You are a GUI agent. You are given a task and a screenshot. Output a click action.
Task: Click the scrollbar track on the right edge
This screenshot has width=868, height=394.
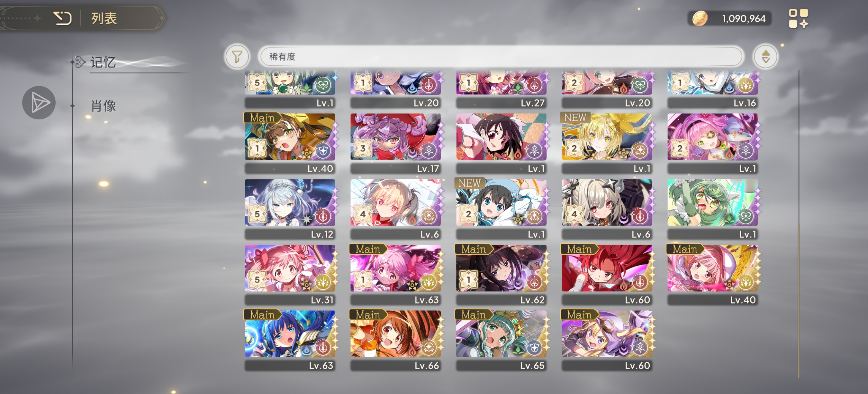pyautogui.click(x=798, y=224)
